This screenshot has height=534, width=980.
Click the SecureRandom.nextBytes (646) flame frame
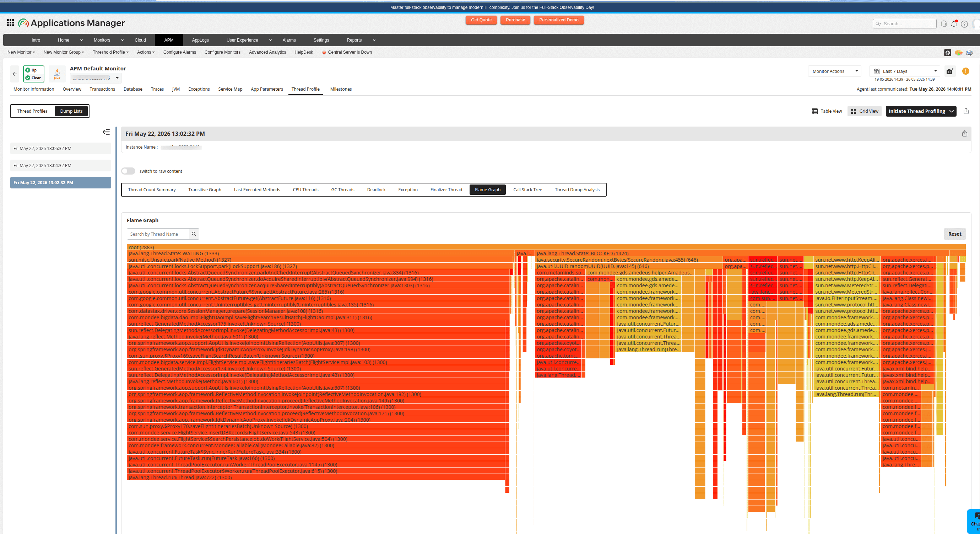[628, 260]
